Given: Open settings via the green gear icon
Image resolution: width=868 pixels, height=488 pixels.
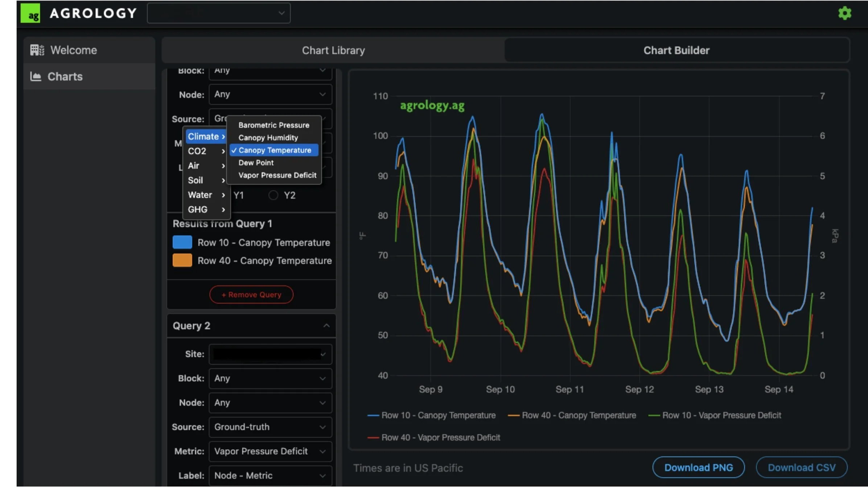Looking at the screenshot, I should tap(844, 13).
